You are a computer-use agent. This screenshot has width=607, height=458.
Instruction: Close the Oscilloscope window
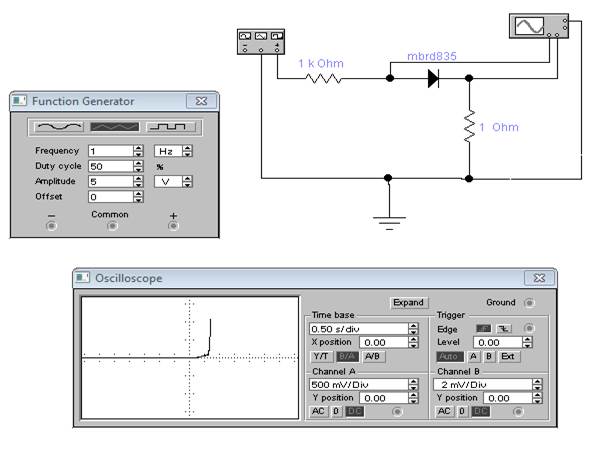[539, 278]
